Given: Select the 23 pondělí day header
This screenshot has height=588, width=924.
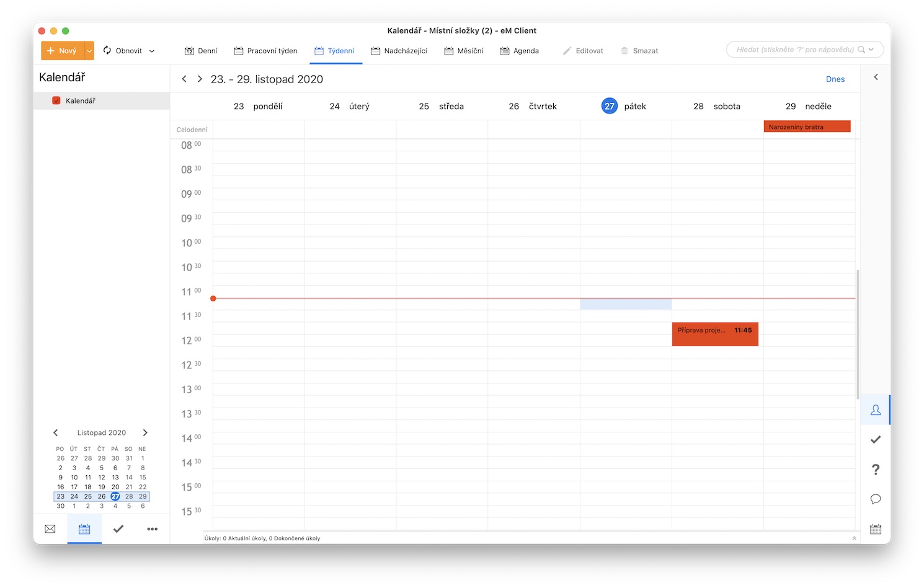Looking at the screenshot, I should click(x=258, y=107).
